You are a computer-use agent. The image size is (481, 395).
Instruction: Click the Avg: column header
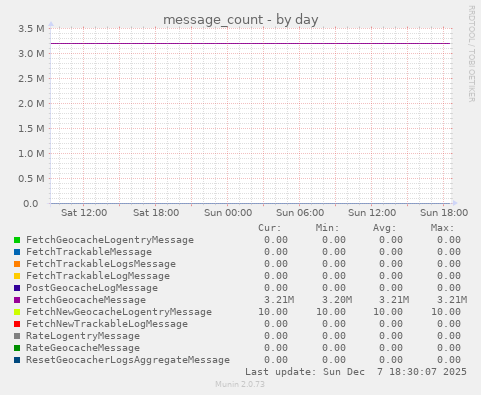click(385, 228)
